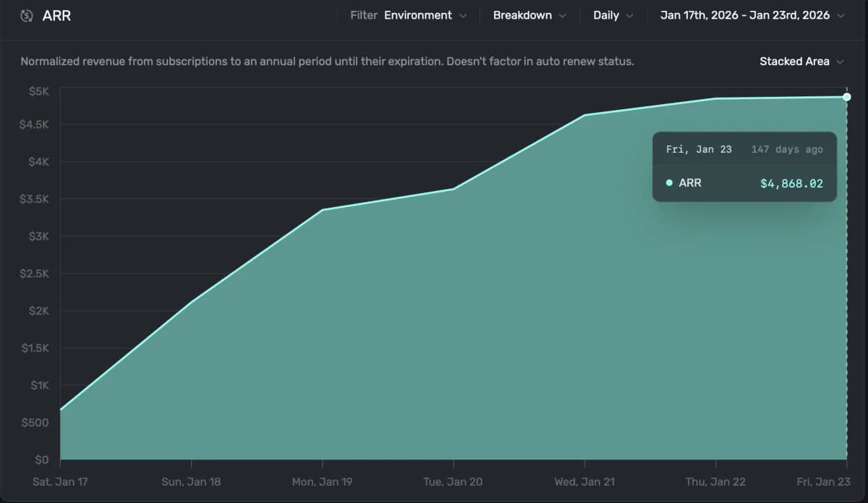The width and height of the screenshot is (868, 503).
Task: Click the $5K y-axis label
Action: click(x=39, y=90)
